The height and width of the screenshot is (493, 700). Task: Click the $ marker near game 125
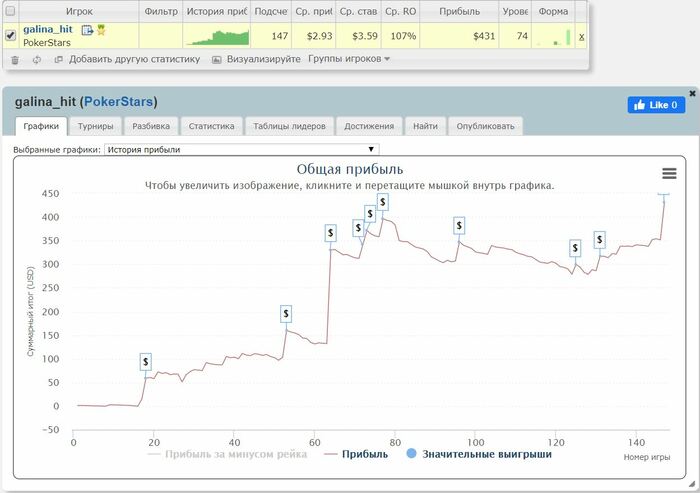(x=575, y=248)
